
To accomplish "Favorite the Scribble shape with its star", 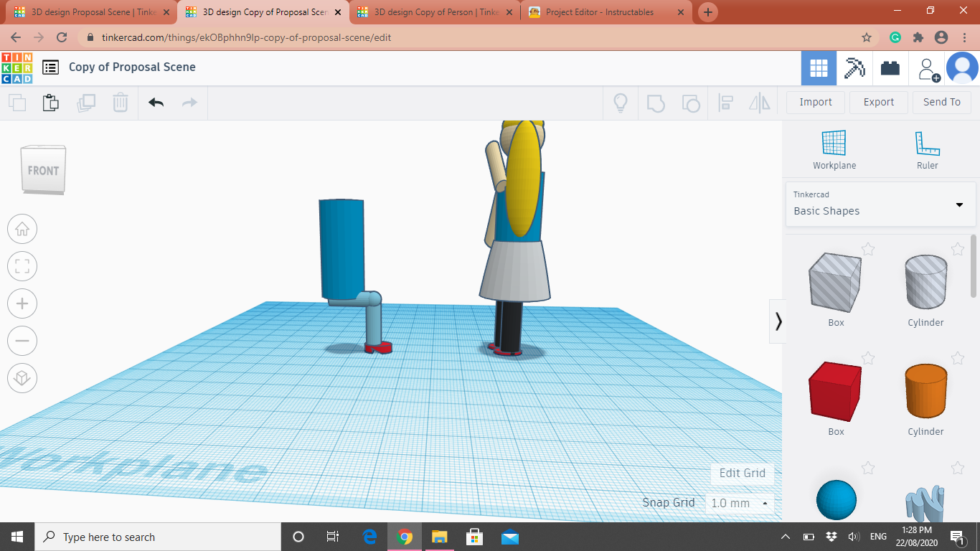I will tap(958, 468).
